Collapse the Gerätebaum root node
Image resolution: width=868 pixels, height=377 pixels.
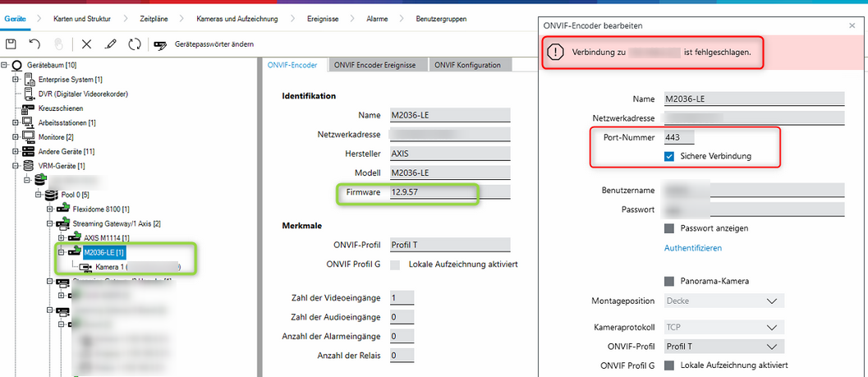click(x=5, y=66)
